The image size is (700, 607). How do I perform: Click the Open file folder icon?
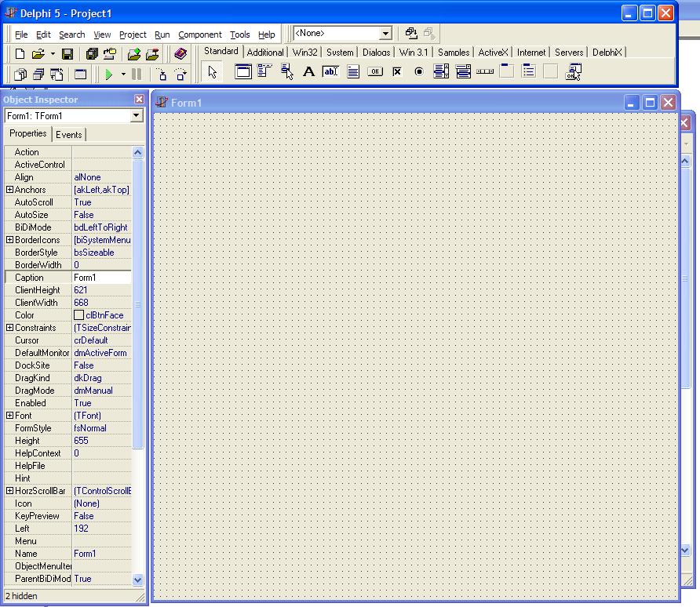pyautogui.click(x=38, y=54)
